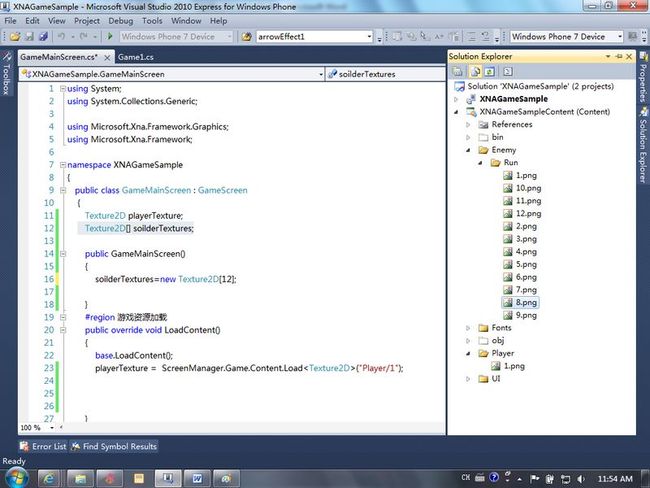Show all files in Solution Explorer toolbar
This screenshot has height=488, width=650.
click(x=476, y=72)
